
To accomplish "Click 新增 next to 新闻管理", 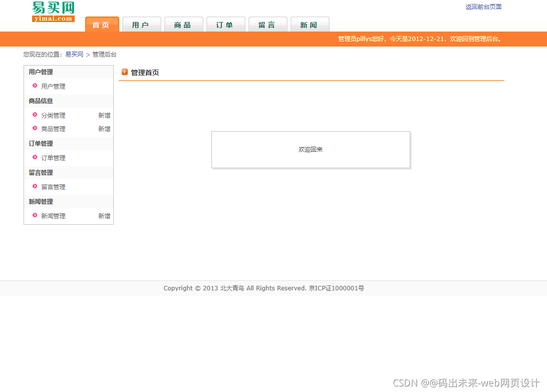I will point(104,216).
